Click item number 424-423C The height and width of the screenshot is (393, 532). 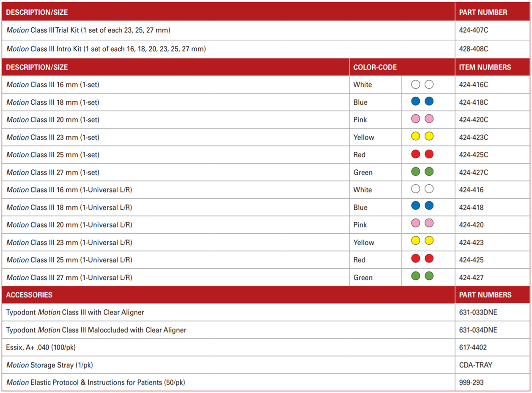pyautogui.click(x=474, y=137)
